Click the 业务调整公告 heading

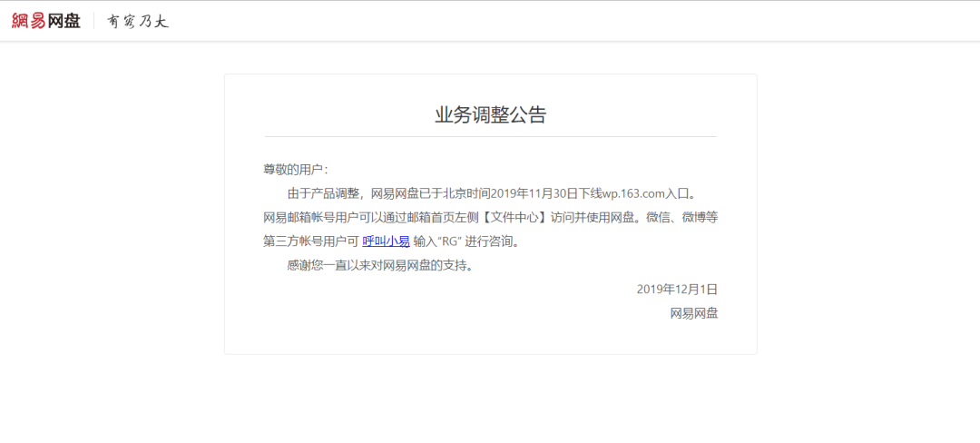click(x=491, y=115)
